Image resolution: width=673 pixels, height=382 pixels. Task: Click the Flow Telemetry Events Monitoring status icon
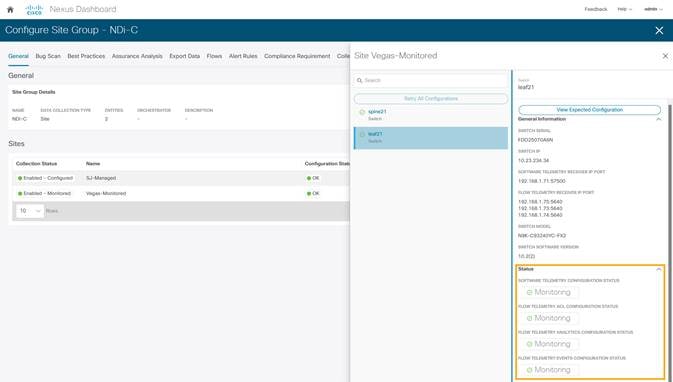(529, 370)
